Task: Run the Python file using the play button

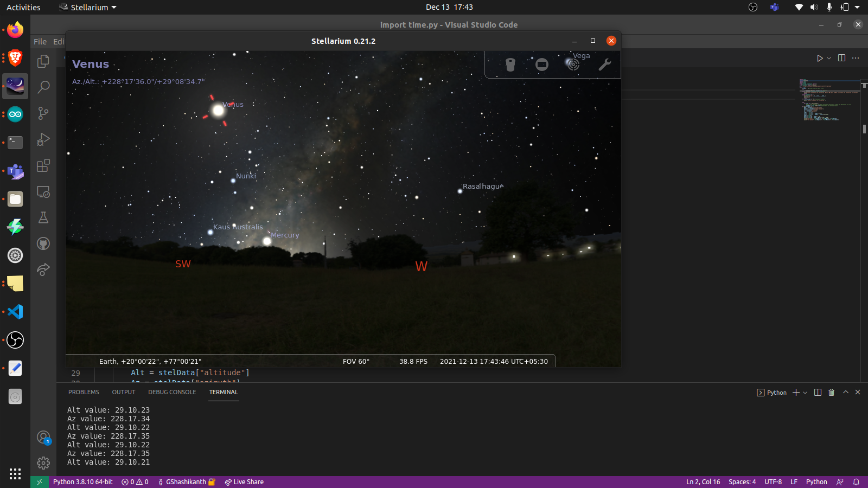Action: tap(820, 58)
